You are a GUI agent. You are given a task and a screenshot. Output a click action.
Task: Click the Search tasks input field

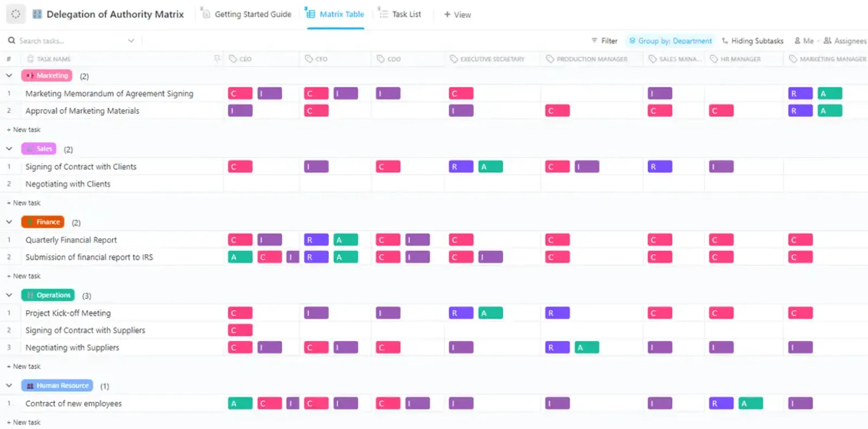71,41
